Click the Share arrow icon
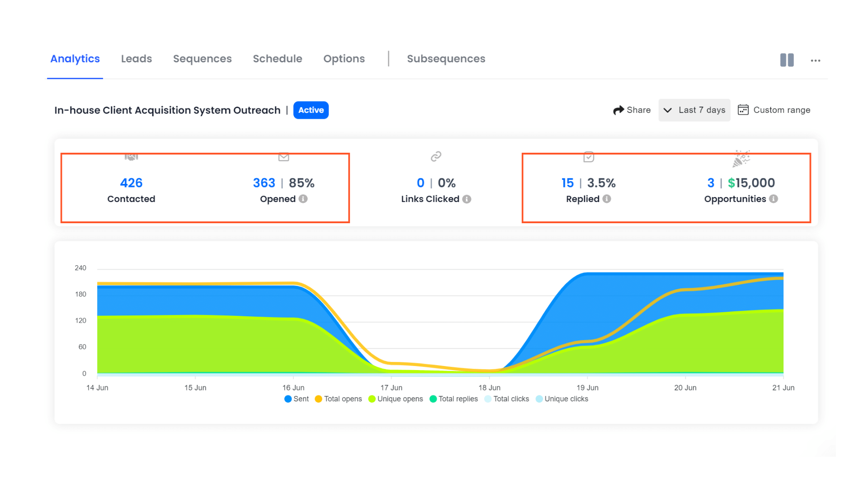This screenshot has height=488, width=868. click(618, 110)
